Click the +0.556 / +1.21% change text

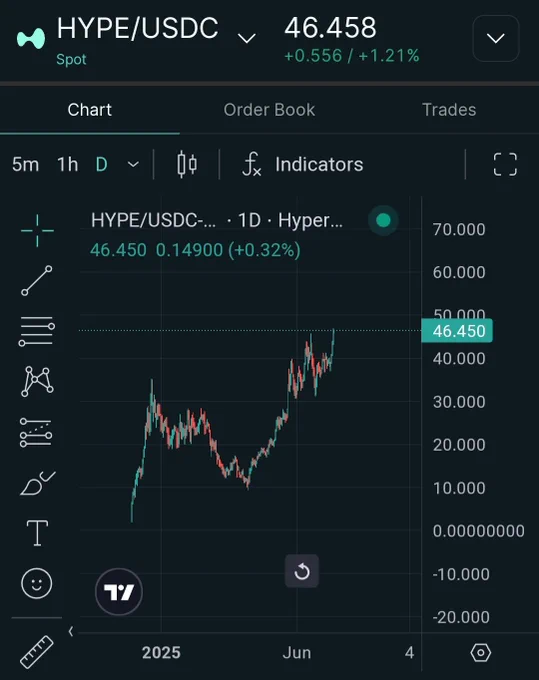(352, 56)
